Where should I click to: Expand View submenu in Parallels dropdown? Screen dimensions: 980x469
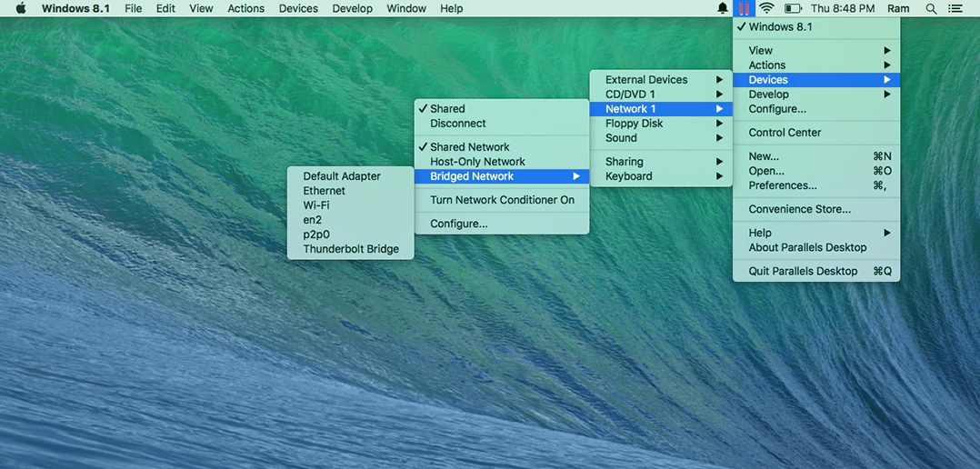(x=816, y=51)
